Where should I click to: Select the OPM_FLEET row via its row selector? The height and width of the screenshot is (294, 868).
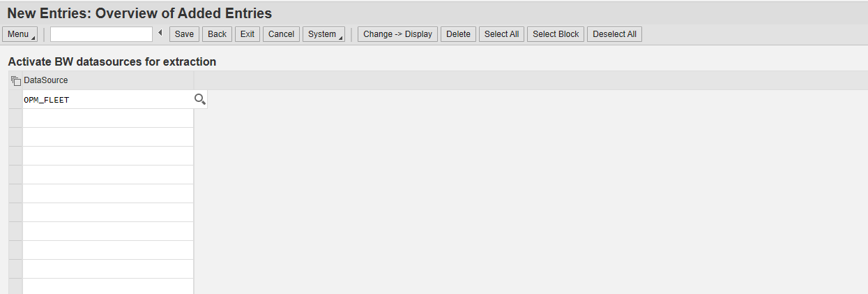(15, 100)
